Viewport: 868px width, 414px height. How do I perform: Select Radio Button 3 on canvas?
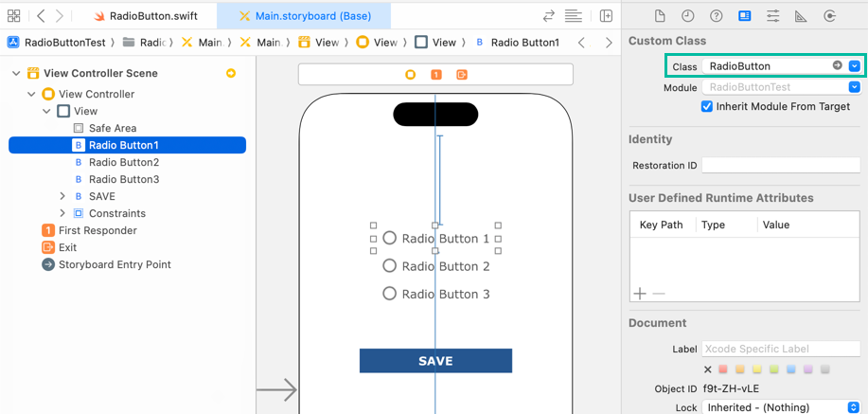[x=436, y=295]
